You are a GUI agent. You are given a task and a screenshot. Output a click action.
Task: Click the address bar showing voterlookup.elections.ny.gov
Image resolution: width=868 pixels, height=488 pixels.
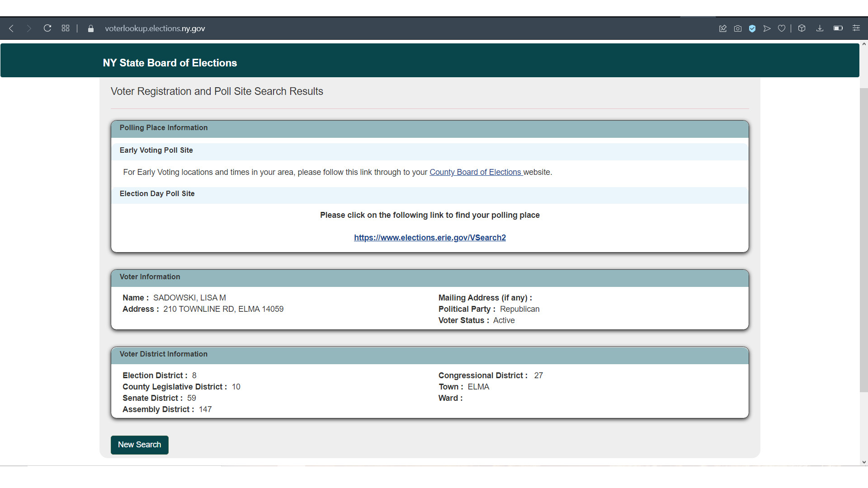(155, 28)
